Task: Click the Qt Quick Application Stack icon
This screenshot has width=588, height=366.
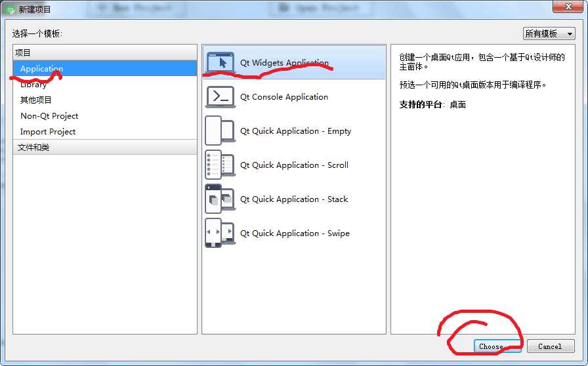Action: click(220, 199)
